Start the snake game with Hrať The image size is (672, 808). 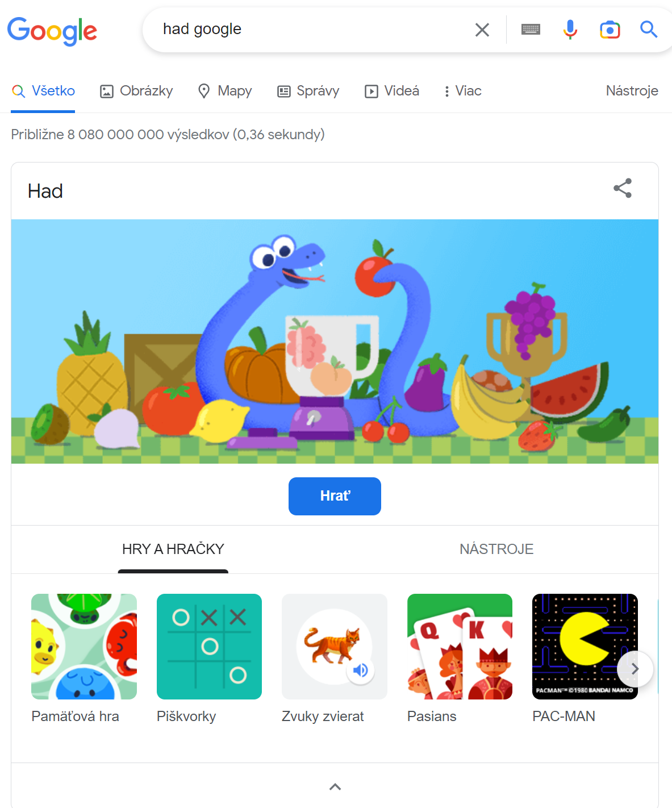coord(335,496)
